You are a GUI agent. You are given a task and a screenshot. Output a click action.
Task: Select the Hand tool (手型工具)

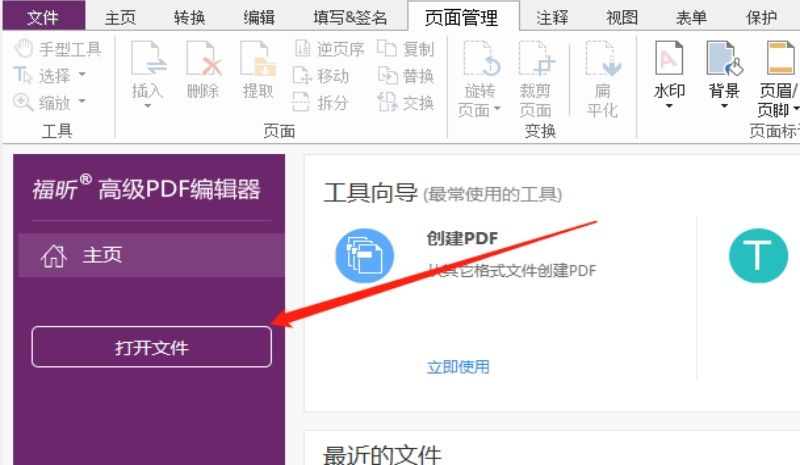click(x=57, y=49)
